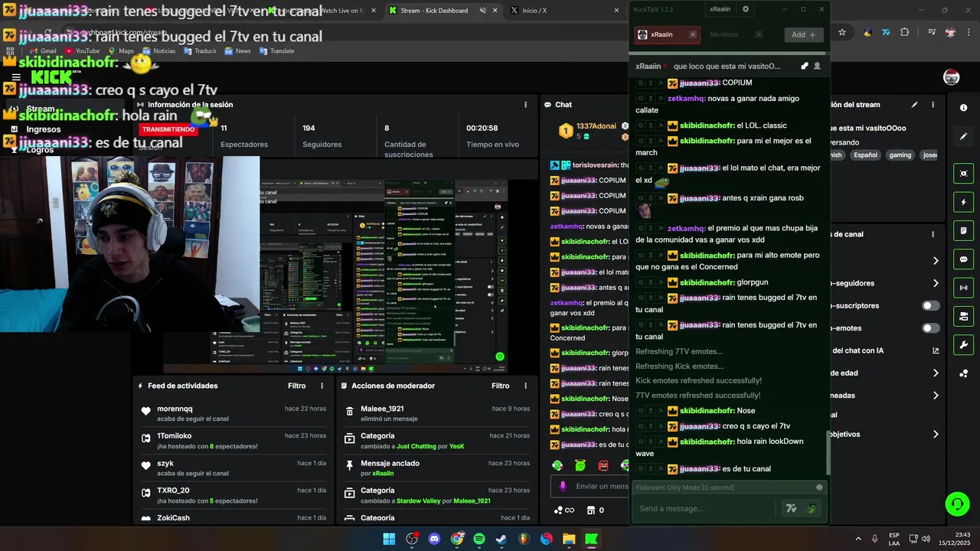
Task: Open the Chrome extensions puzzle icon
Action: [x=904, y=32]
